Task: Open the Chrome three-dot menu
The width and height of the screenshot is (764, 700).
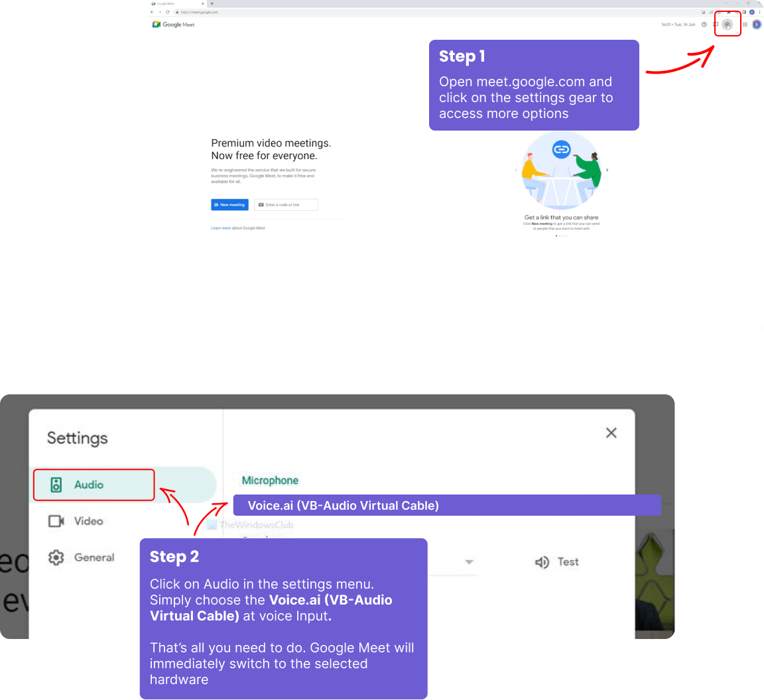Action: coord(759,12)
